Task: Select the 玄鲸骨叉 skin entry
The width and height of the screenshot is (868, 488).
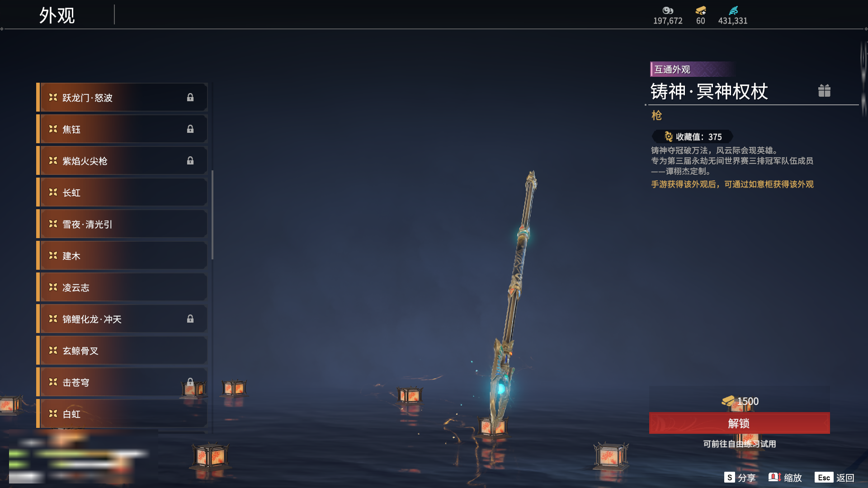Action: (122, 351)
